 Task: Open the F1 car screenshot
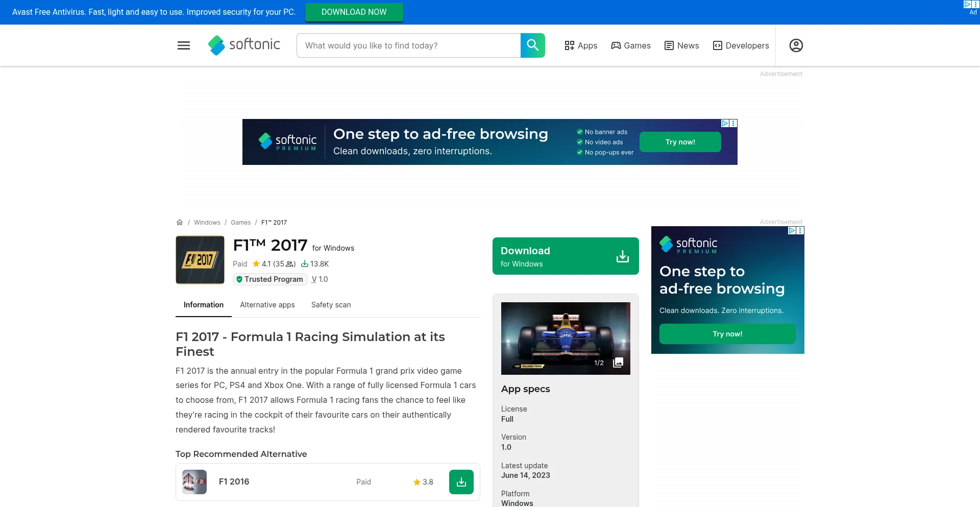pos(566,338)
